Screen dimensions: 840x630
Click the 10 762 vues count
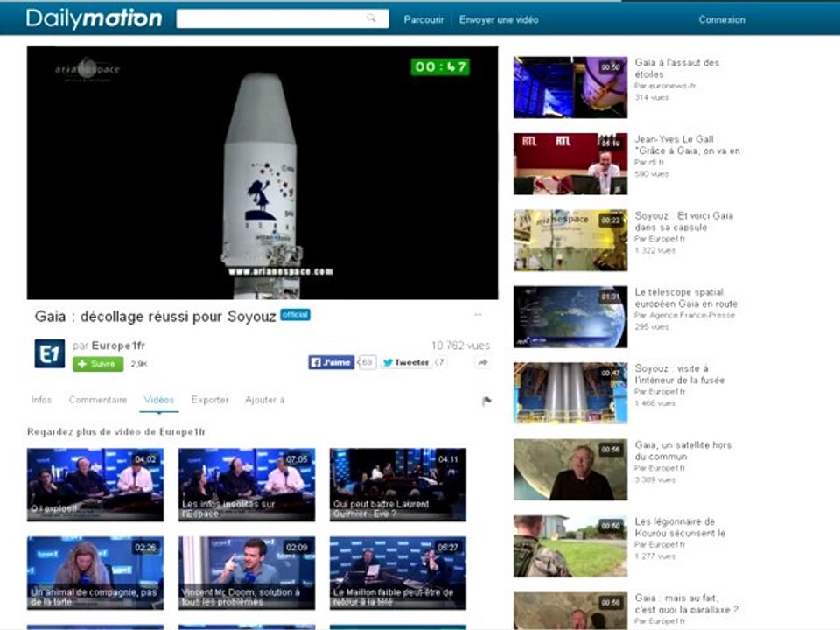461,346
